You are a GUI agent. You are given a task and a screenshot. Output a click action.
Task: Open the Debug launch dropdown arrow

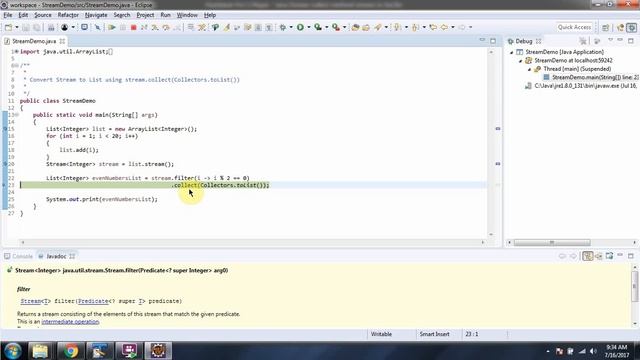click(291, 27)
